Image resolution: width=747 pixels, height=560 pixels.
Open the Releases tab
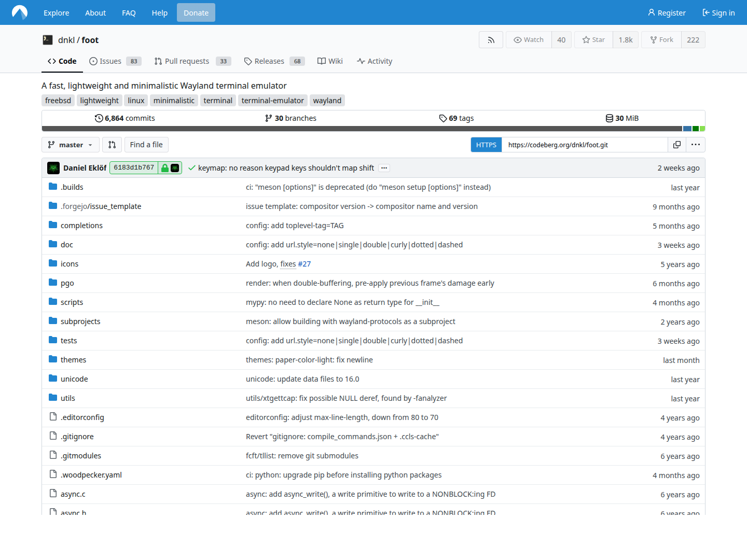[274, 61]
